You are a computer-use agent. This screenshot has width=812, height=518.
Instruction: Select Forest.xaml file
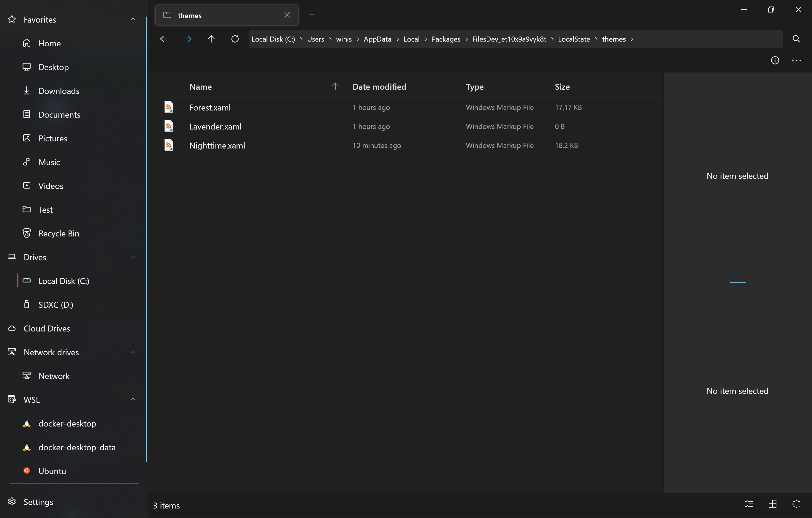pyautogui.click(x=409, y=107)
